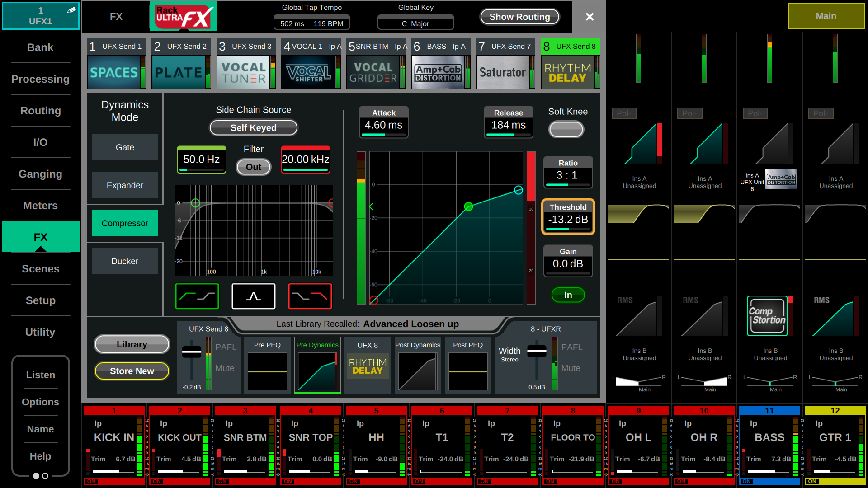Open the SPACES reverb effect unit
The height and width of the screenshot is (488, 868).
pos(113,72)
